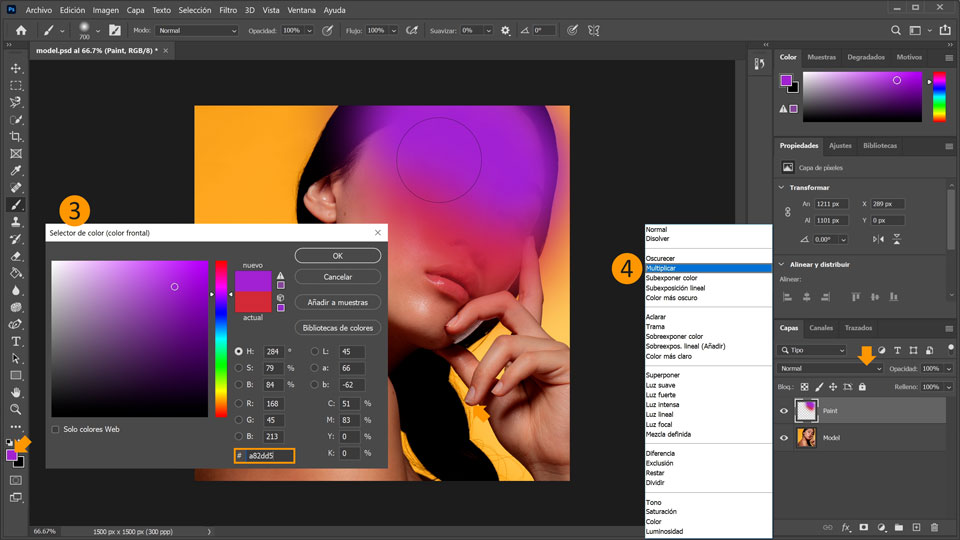Click the vertical hue slider
This screenshot has width=960, height=540.
[x=221, y=338]
